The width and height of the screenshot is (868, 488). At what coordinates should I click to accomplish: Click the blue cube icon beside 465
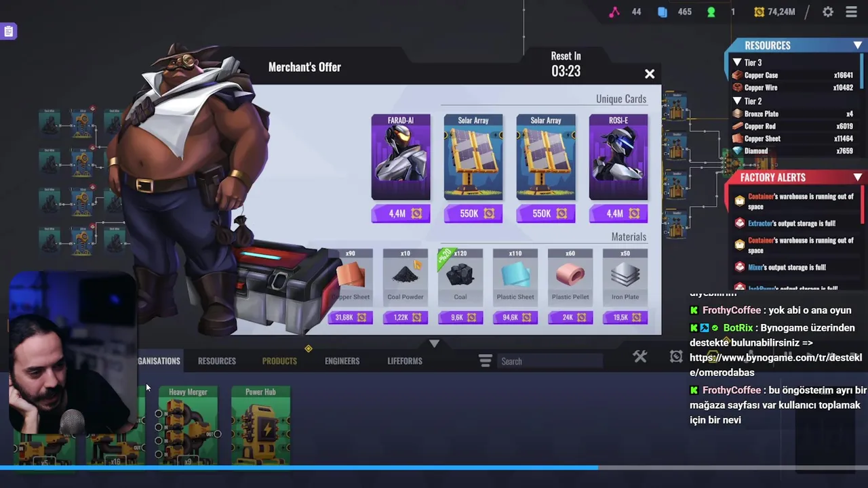pyautogui.click(x=663, y=12)
